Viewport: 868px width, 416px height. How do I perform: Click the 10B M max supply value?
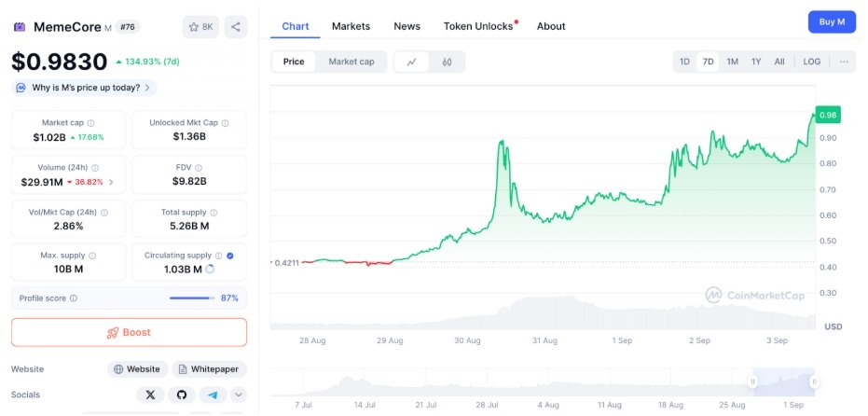(69, 270)
